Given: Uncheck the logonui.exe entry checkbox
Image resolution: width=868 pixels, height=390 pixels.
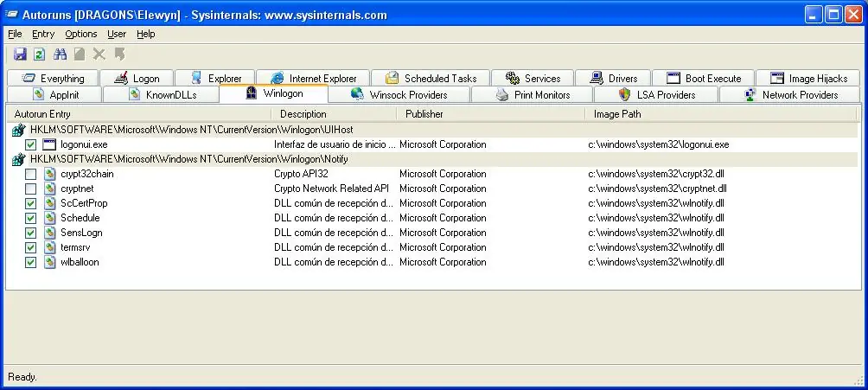Looking at the screenshot, I should 31,145.
